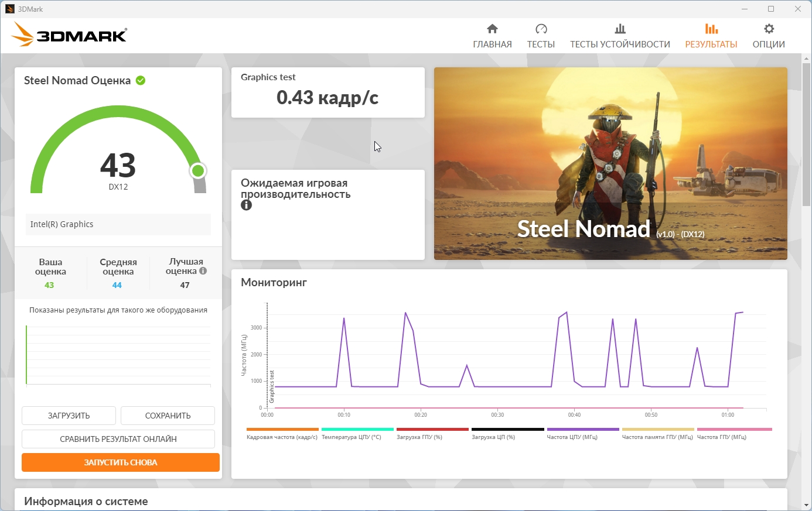Toggle the Частота памяти ГПУ legend swatch
The image size is (812, 511).
[658, 430]
